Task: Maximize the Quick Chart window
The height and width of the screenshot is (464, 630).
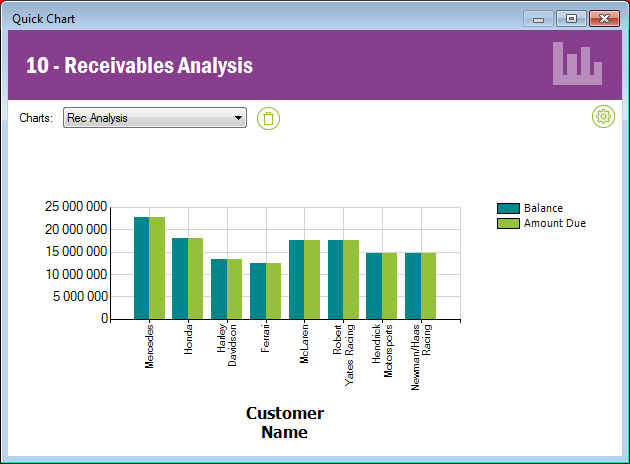Action: [x=571, y=18]
